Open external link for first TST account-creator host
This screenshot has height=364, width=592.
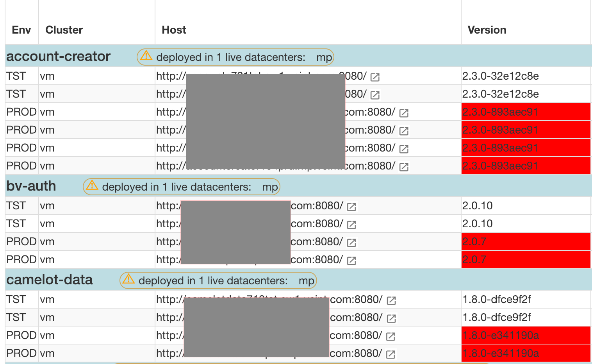374,77
